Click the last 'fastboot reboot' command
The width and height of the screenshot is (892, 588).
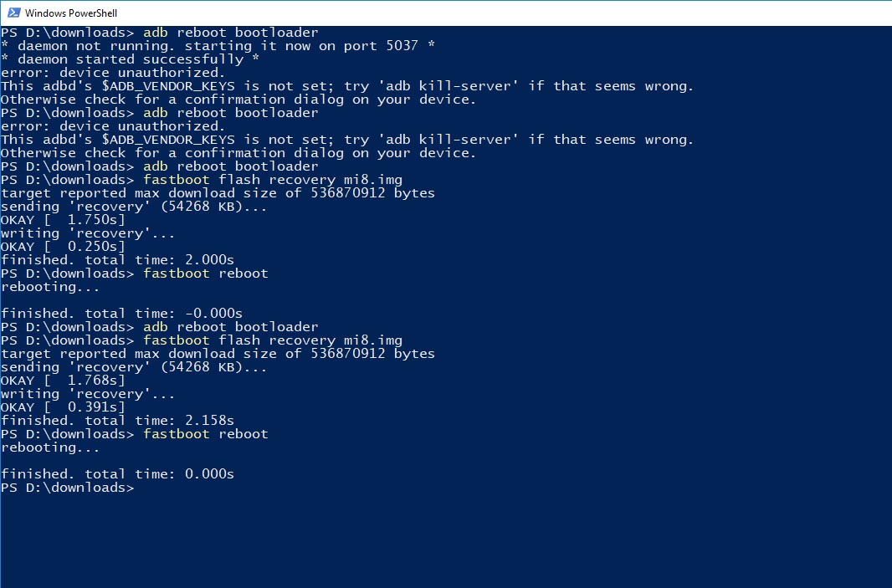[205, 434]
